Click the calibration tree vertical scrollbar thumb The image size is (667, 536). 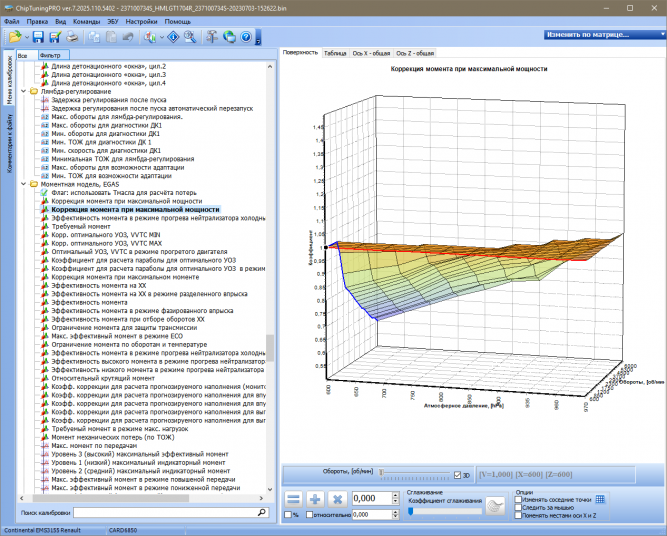click(270, 348)
